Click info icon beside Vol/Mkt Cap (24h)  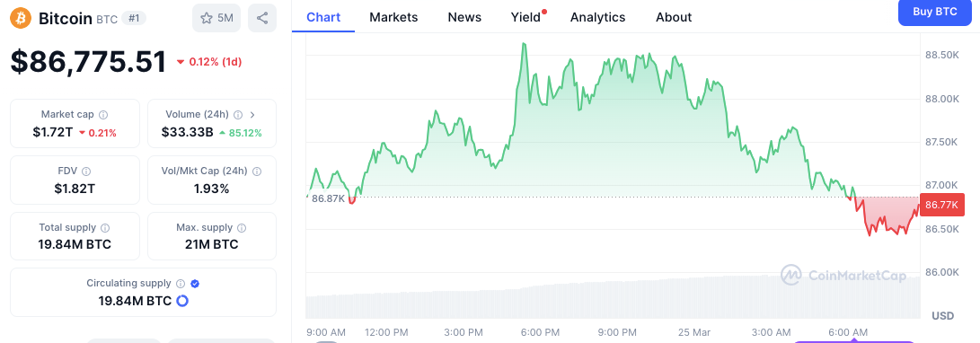pyautogui.click(x=257, y=171)
